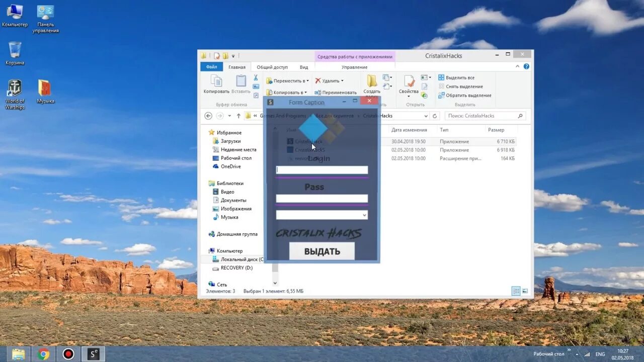Open the Музыка desktop icon
This screenshot has height=362, width=644.
click(x=45, y=92)
